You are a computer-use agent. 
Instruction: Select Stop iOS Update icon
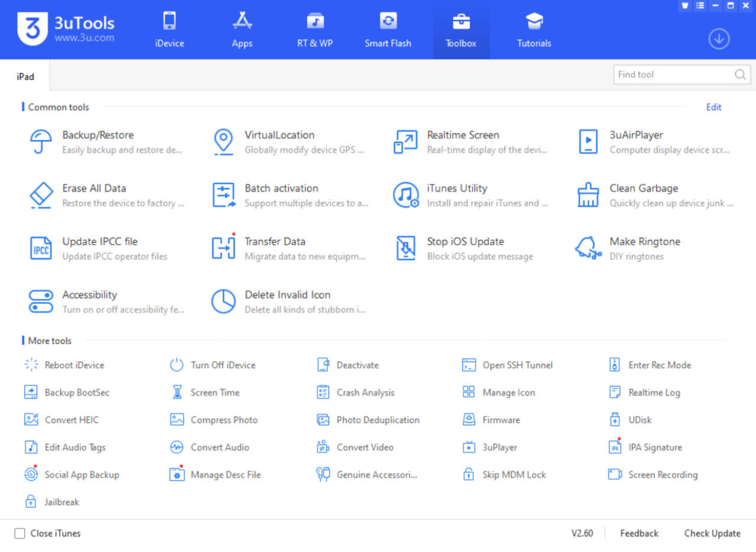(x=406, y=248)
